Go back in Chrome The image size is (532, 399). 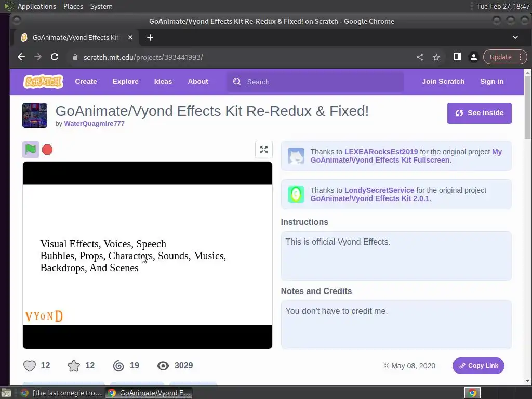pos(21,57)
